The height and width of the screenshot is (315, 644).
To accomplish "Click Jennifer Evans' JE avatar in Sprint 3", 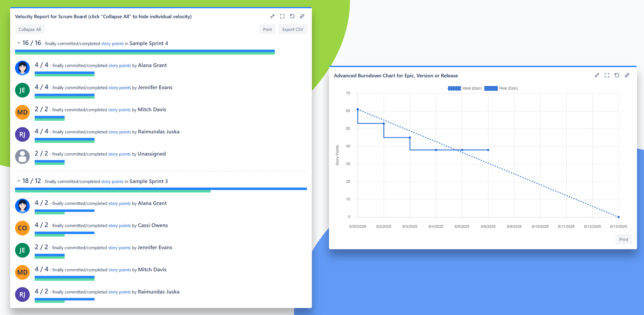I will (x=22, y=250).
